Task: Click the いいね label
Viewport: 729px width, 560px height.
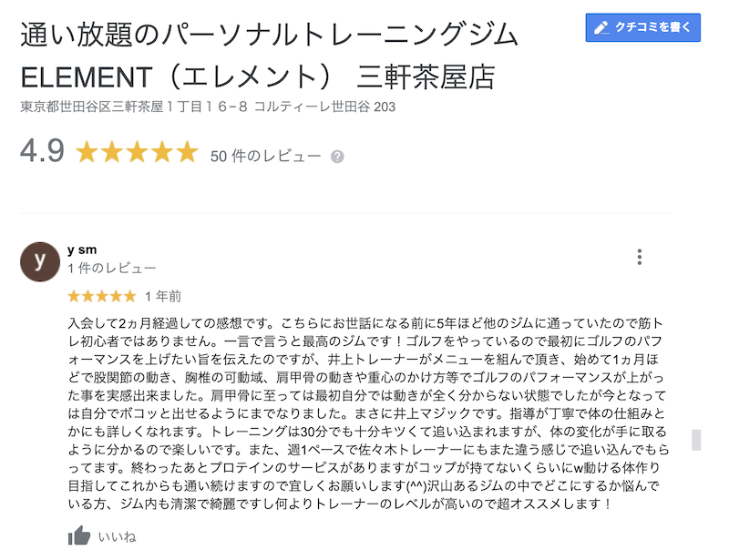Action: [118, 537]
